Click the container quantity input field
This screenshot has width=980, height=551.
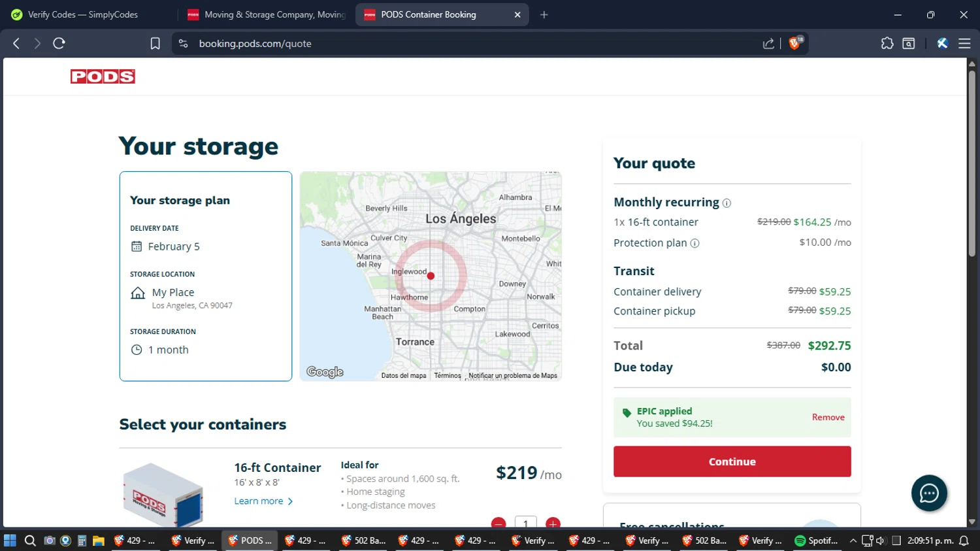coord(525,522)
